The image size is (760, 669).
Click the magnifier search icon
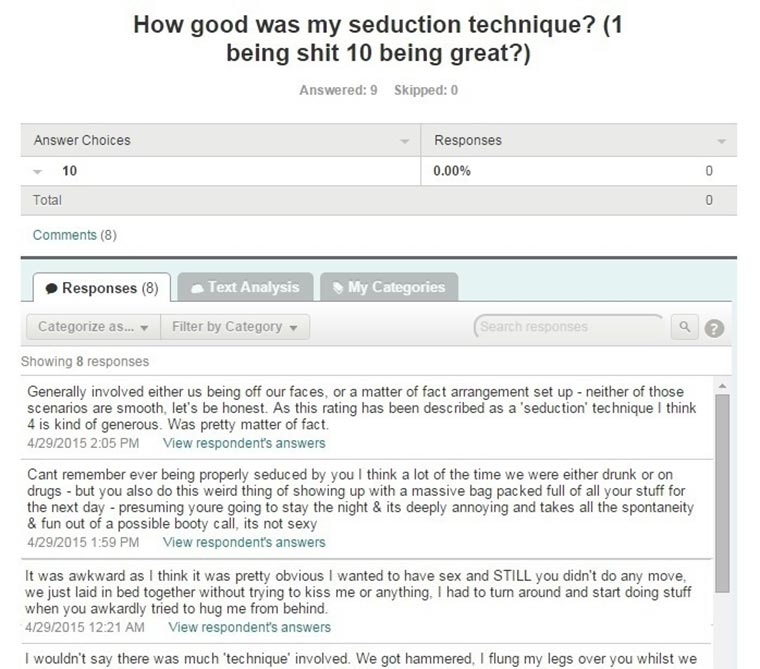[685, 327]
